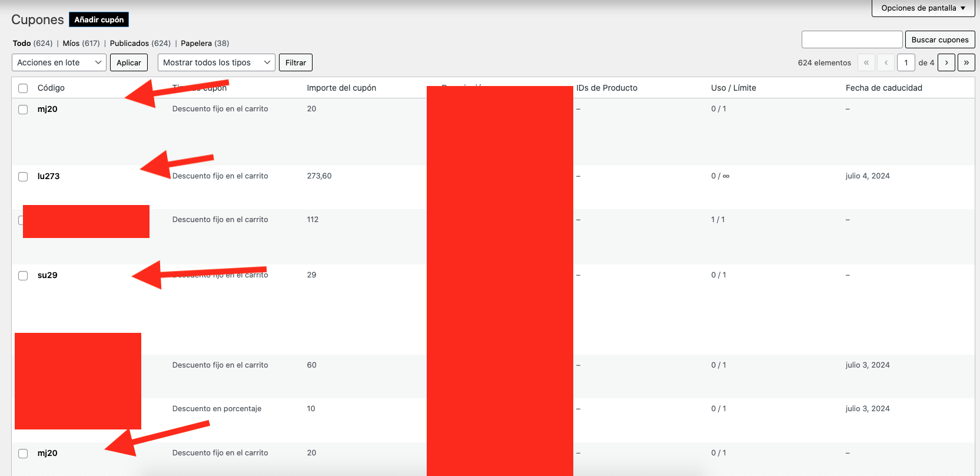Click the coupon search text field
Screen dimensions: 980x476
tap(852, 39)
